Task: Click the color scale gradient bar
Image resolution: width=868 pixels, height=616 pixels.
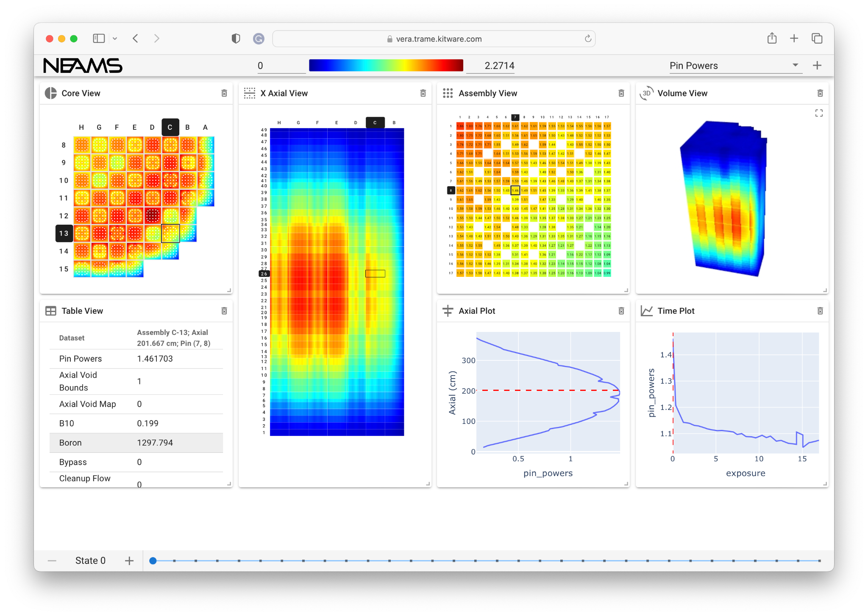Action: (x=386, y=65)
